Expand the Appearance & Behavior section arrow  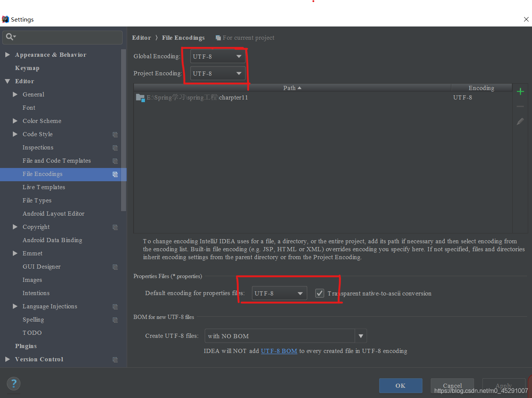click(x=7, y=55)
